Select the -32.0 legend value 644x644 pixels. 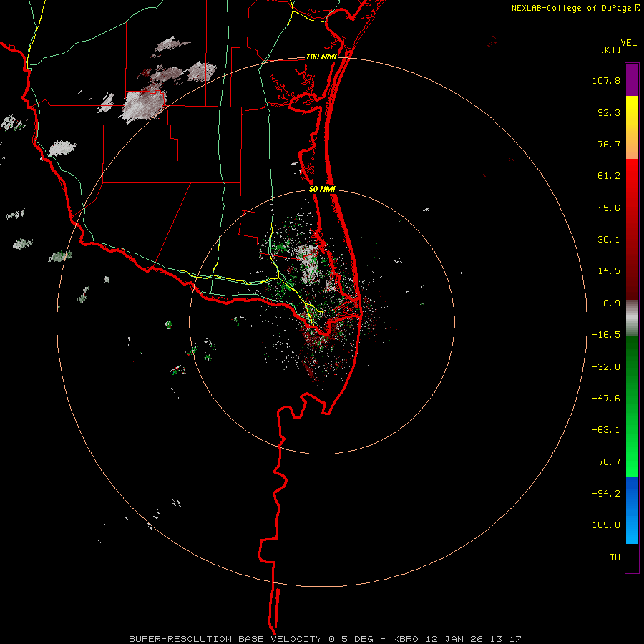[606, 367]
